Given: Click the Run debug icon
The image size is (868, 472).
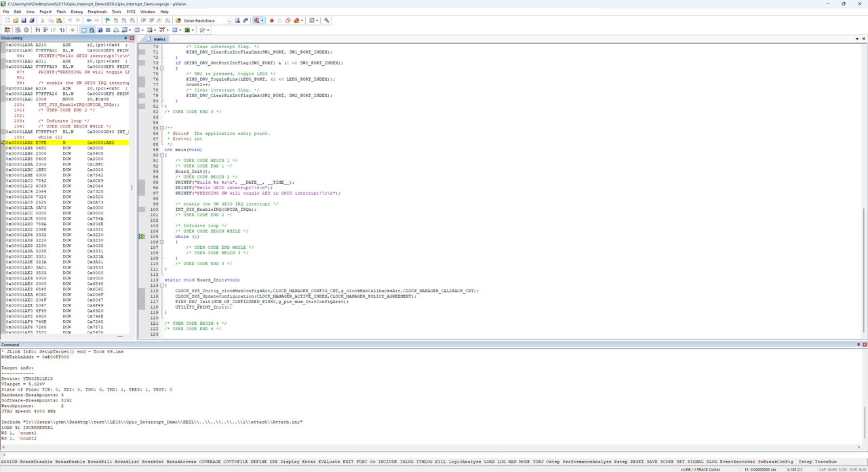Looking at the screenshot, I should point(17,30).
